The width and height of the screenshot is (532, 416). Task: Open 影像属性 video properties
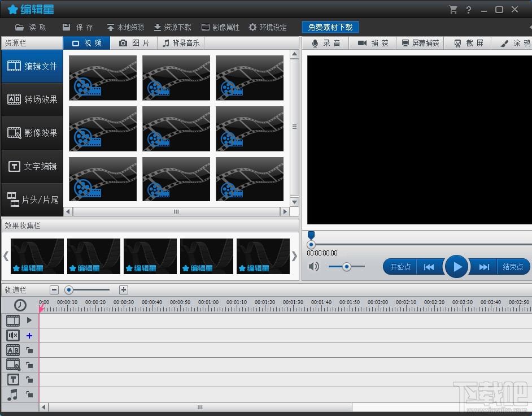click(220, 27)
